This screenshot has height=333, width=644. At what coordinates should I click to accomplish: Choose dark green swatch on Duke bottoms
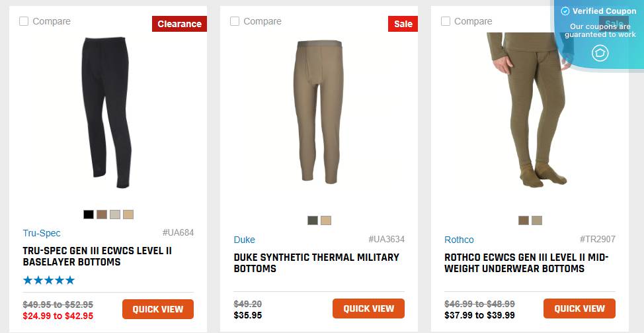313,220
